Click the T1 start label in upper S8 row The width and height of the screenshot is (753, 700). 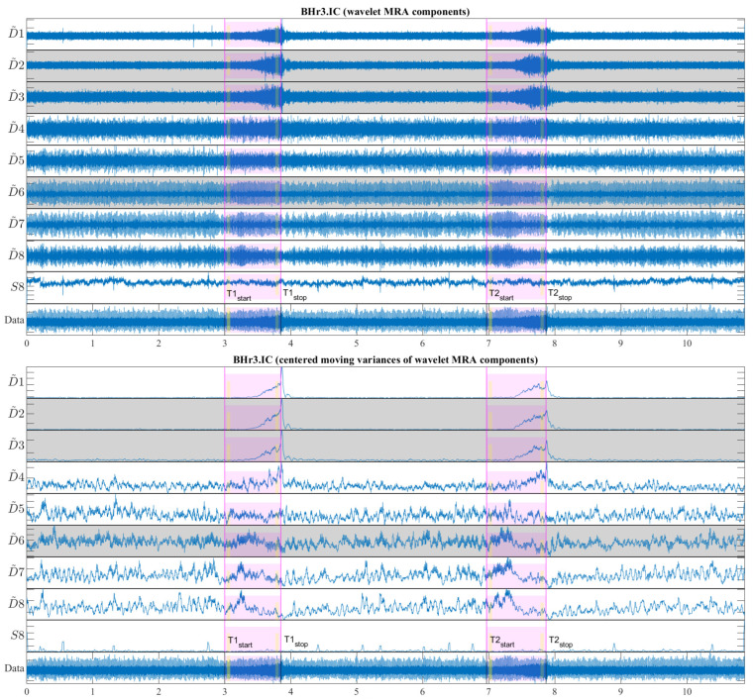tap(239, 295)
